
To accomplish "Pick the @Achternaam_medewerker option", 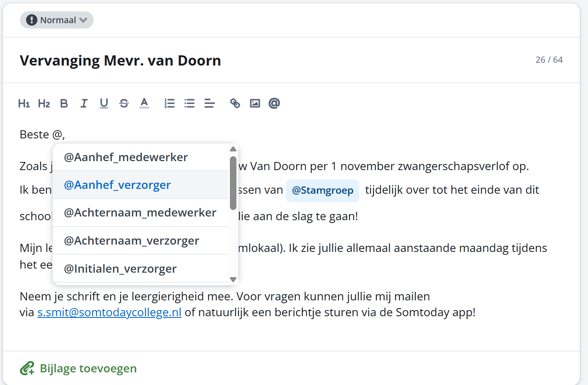I will (140, 212).
